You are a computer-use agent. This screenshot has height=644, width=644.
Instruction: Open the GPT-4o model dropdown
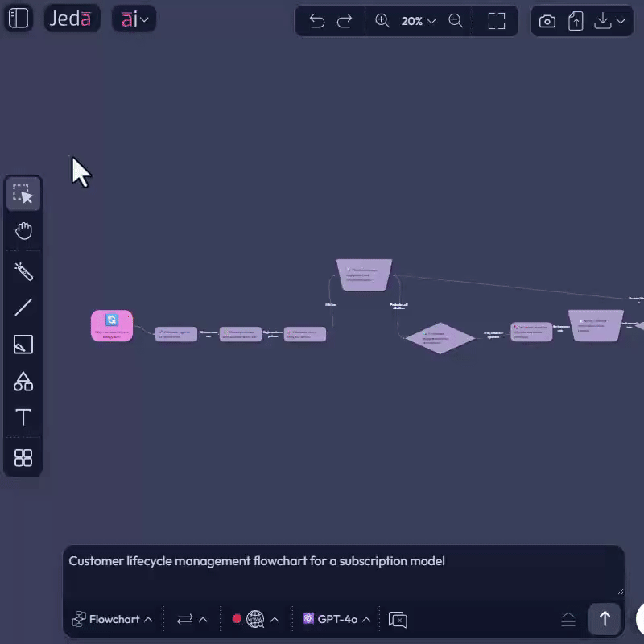point(336,619)
